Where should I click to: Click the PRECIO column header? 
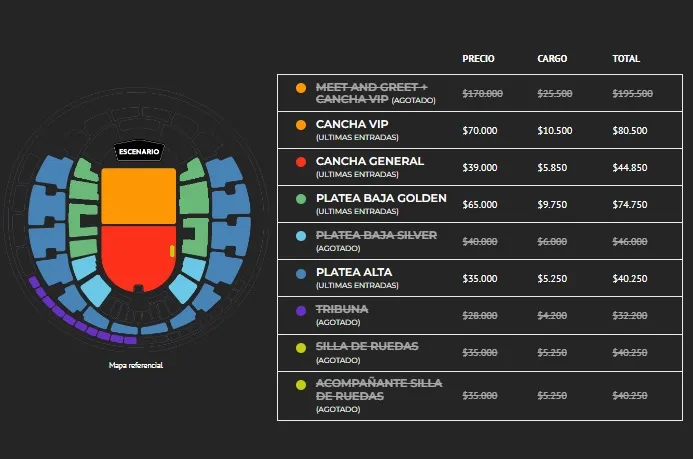[478, 59]
